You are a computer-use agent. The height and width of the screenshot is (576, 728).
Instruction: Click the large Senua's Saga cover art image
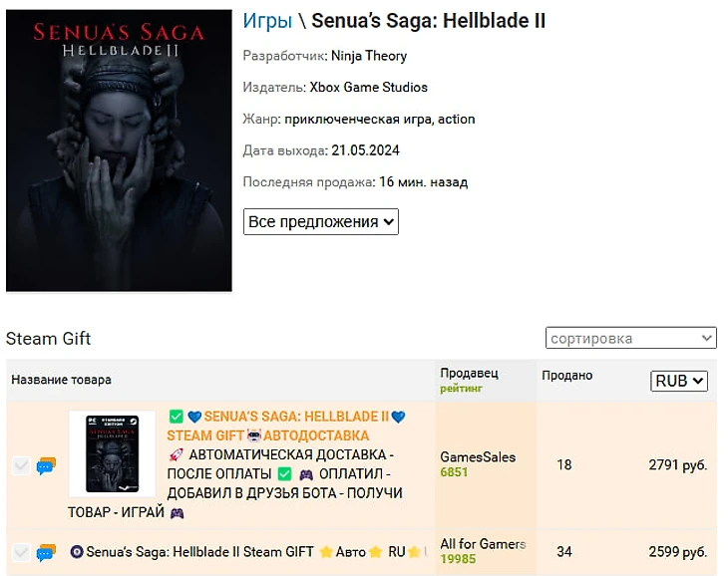(x=119, y=150)
